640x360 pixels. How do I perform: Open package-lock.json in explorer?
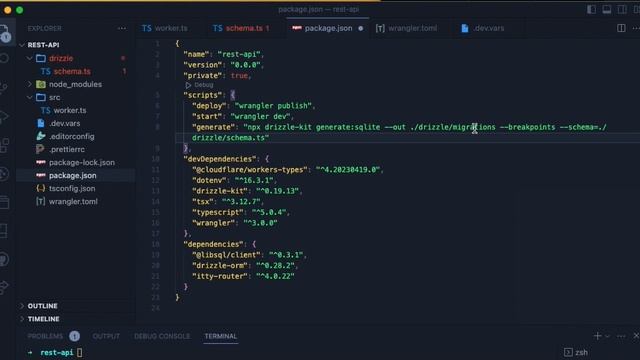(x=82, y=162)
